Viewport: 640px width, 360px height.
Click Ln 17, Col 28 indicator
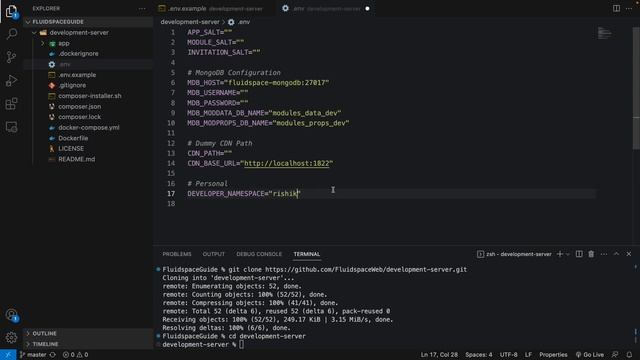[439, 355]
